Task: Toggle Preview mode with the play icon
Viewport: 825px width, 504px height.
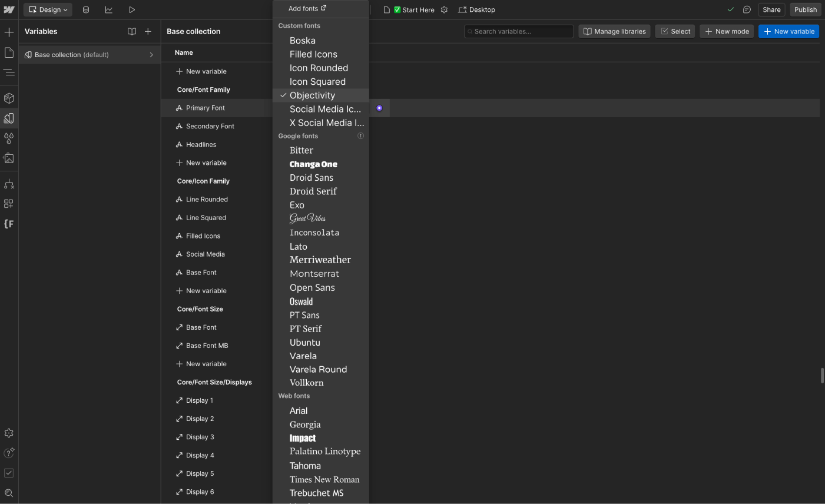Action: 132,9
